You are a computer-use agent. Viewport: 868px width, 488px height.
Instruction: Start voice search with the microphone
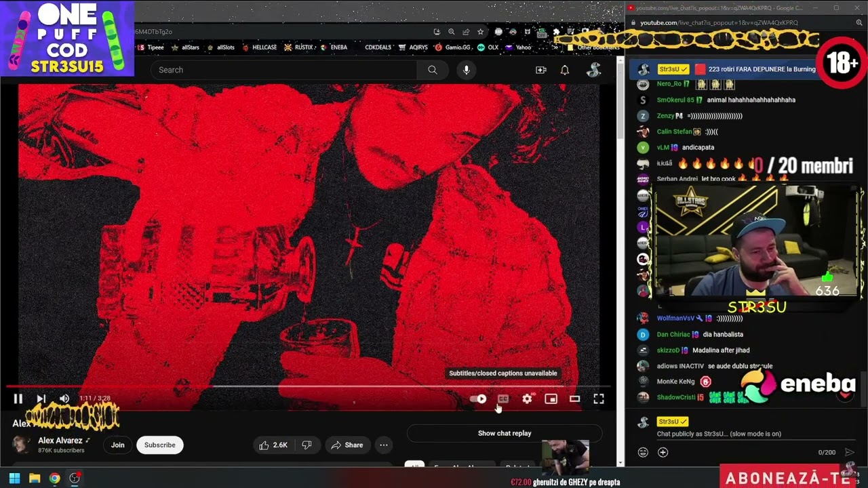[x=466, y=70]
